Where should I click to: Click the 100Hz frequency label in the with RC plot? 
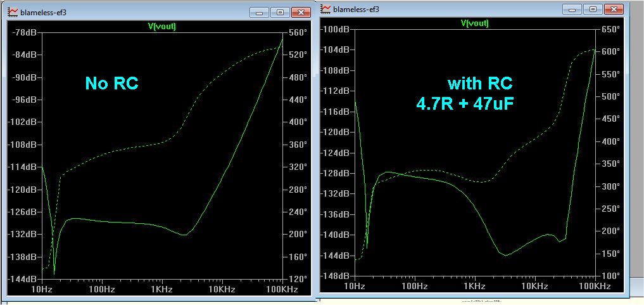[x=414, y=285]
